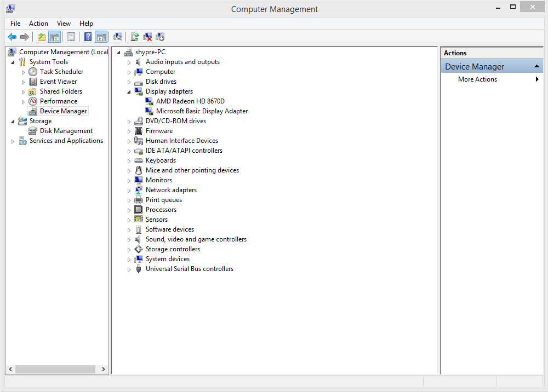
Task: Click the Uninstall device toolbar icon
Action: tap(147, 37)
